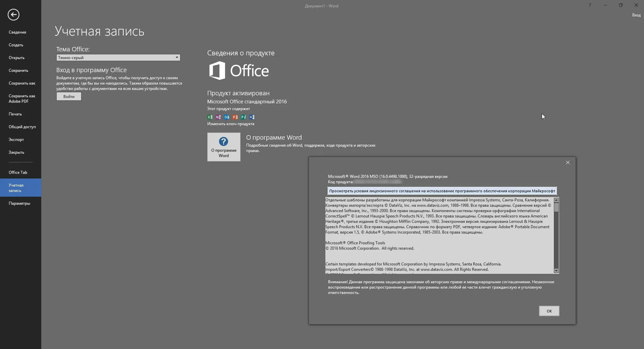Click the Help question mark in title bar

tap(590, 5)
